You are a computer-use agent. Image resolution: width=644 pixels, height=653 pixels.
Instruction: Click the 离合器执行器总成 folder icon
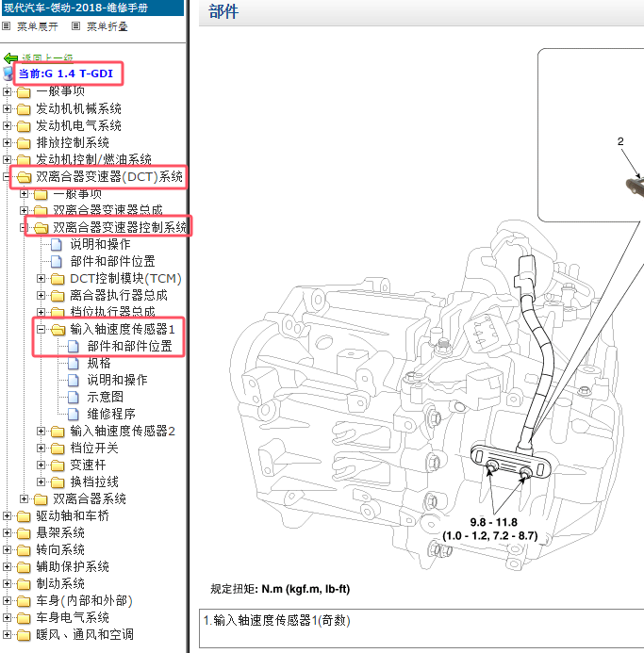point(58,296)
